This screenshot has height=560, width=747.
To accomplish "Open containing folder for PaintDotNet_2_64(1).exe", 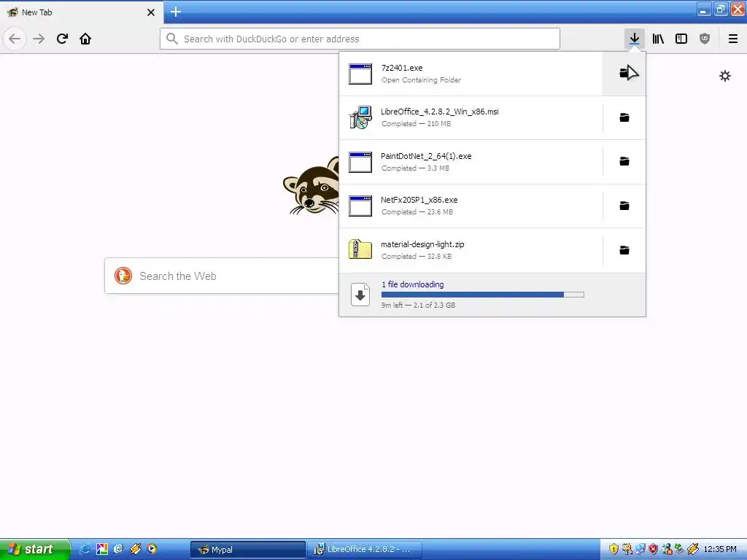I will click(x=624, y=161).
